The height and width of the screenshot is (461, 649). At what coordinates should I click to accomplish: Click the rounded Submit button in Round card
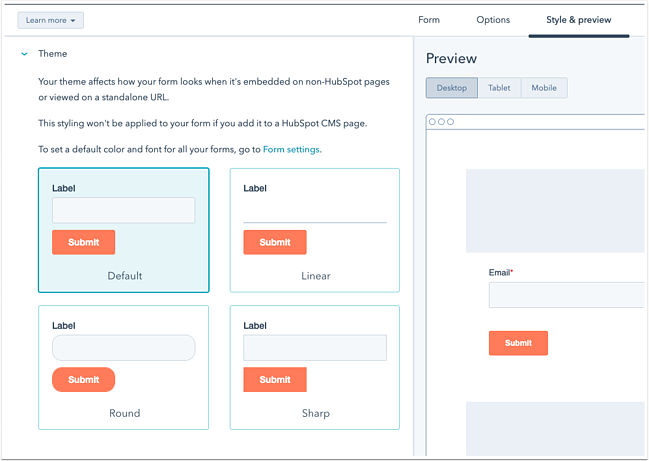[84, 379]
